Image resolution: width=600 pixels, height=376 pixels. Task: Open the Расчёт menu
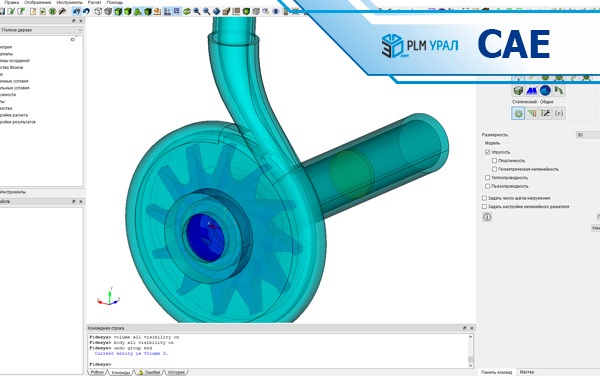(94, 2)
